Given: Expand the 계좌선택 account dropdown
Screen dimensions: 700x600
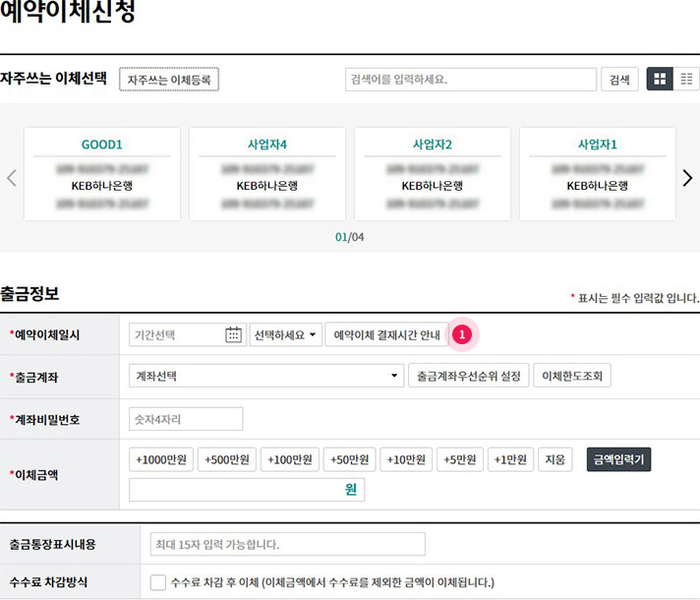Looking at the screenshot, I should [x=266, y=376].
